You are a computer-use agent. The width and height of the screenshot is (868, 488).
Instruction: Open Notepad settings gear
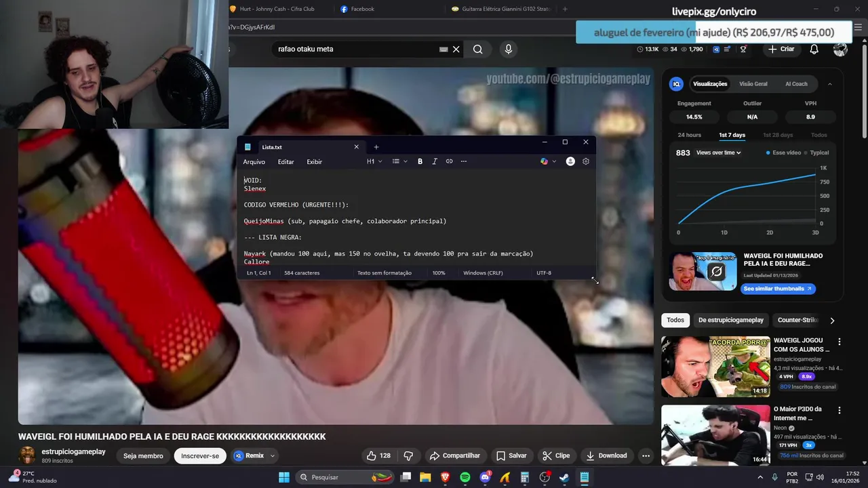tap(586, 161)
